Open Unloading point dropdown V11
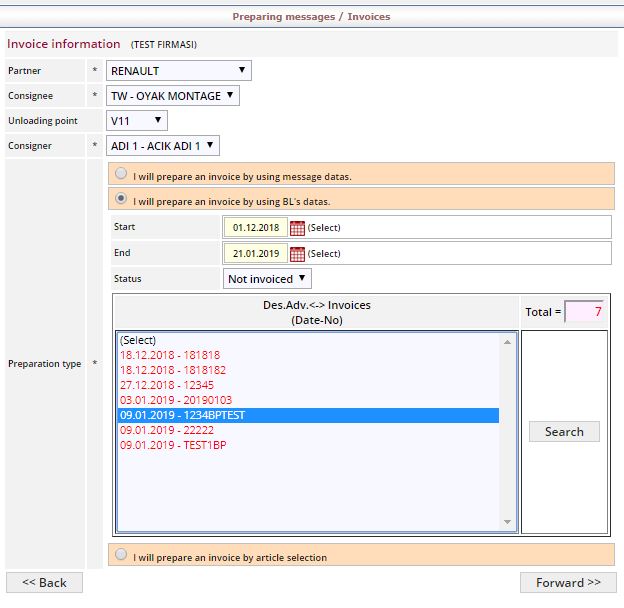Image resolution: width=624 pixels, height=608 pixels. click(x=136, y=121)
